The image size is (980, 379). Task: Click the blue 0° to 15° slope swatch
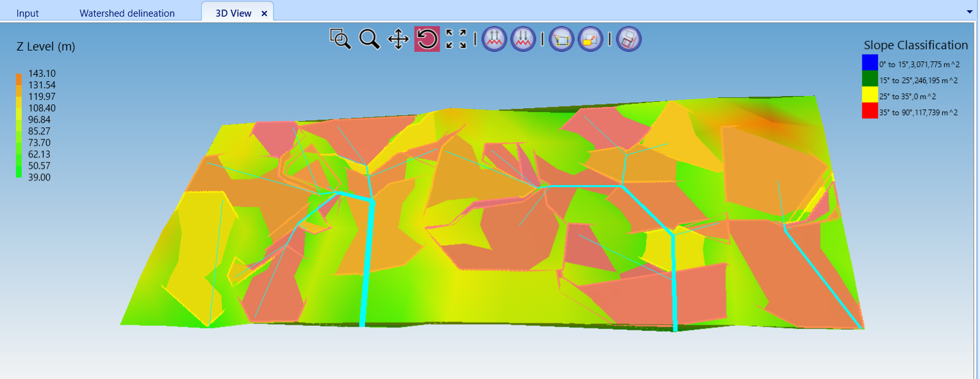click(x=869, y=63)
